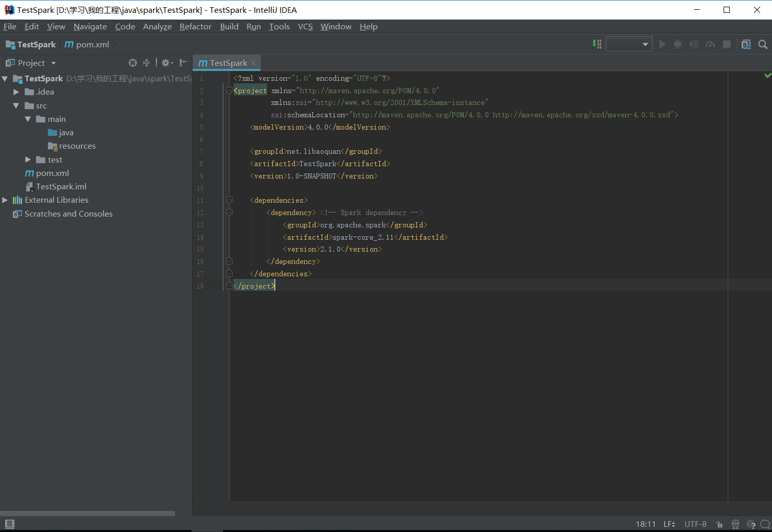Expand the .idea folder
This screenshot has height=532, width=772.
coord(16,92)
